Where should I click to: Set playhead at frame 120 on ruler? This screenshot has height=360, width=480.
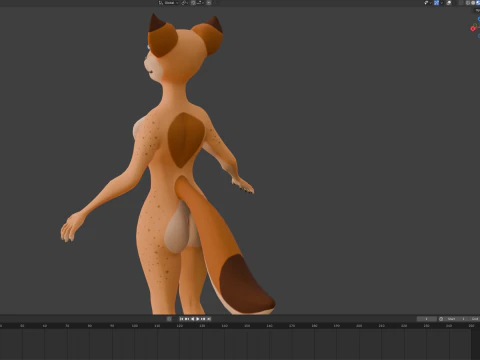pyautogui.click(x=180, y=326)
